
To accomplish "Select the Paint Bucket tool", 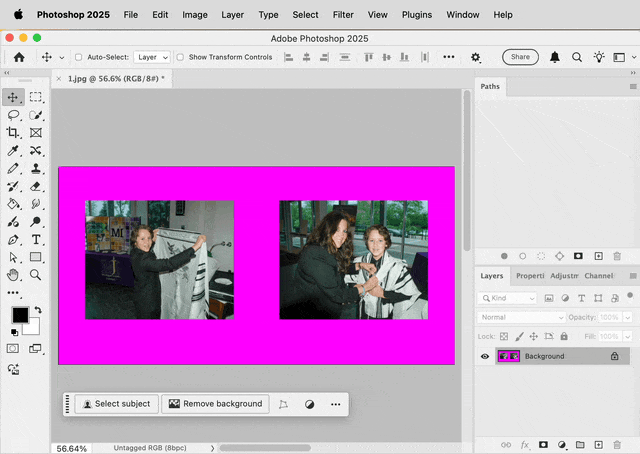I will [x=13, y=204].
